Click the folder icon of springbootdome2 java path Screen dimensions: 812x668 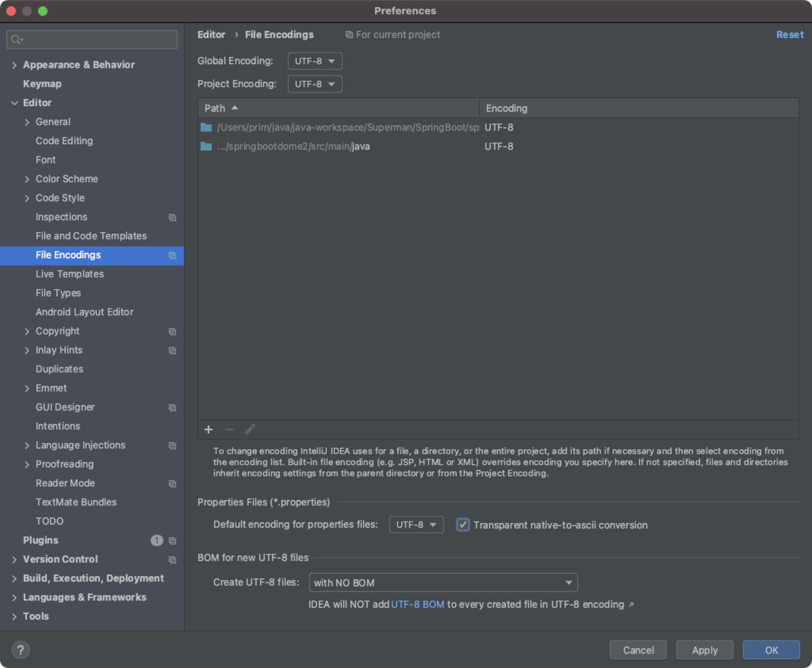click(x=206, y=147)
